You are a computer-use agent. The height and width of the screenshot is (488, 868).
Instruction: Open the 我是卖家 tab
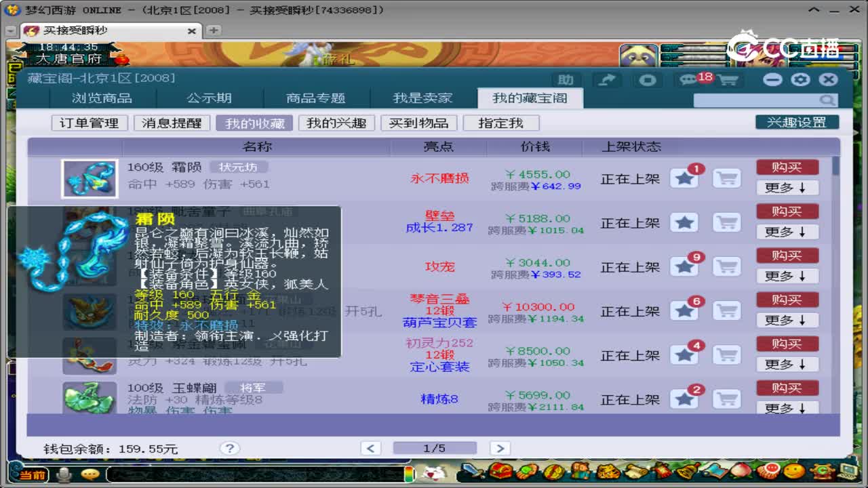pos(422,98)
